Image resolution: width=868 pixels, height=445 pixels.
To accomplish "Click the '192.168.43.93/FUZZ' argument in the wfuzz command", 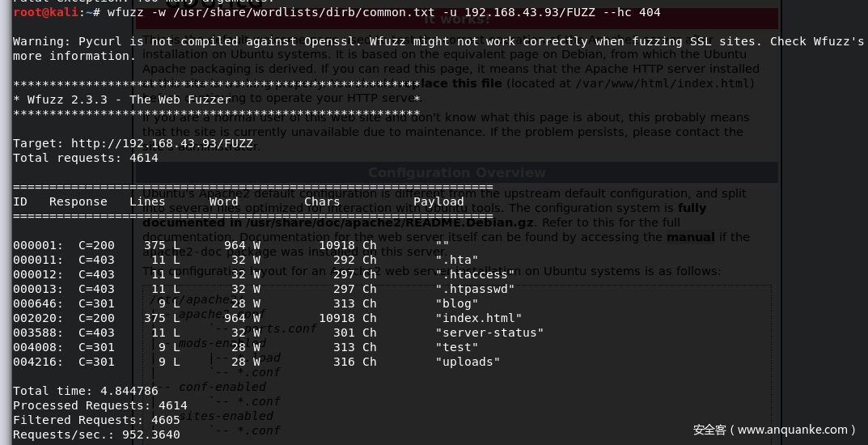I will tap(530, 12).
